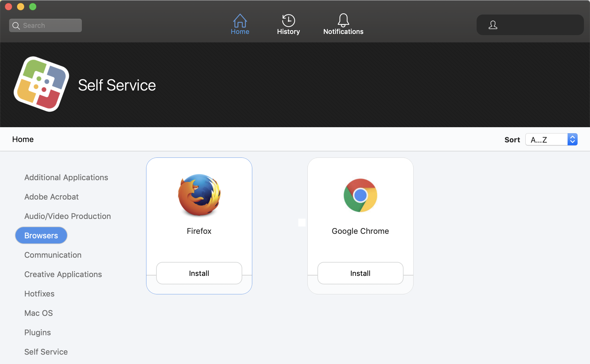The width and height of the screenshot is (590, 364).
Task: Open the Notifications bell icon
Action: tap(343, 20)
